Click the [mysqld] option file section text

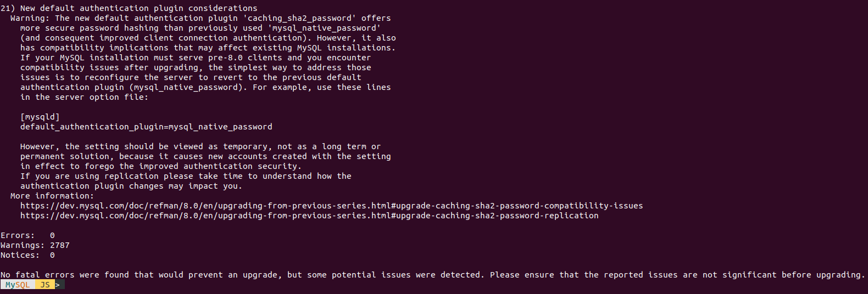40,117
